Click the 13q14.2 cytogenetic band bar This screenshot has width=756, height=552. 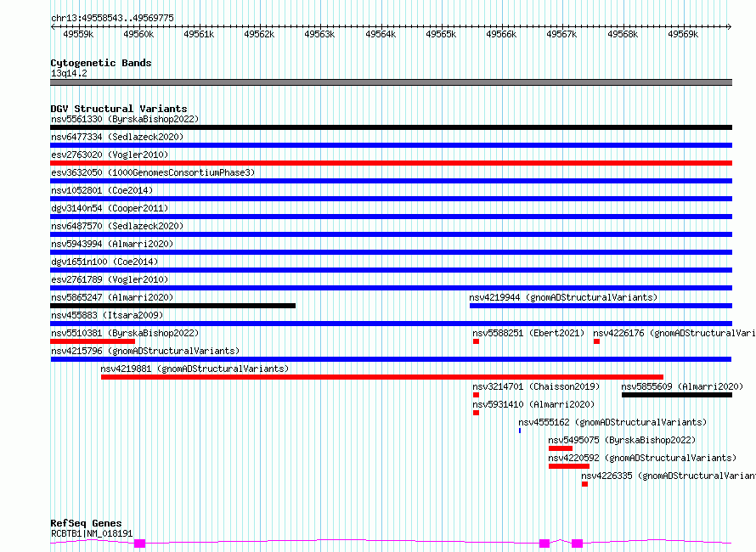(x=391, y=82)
